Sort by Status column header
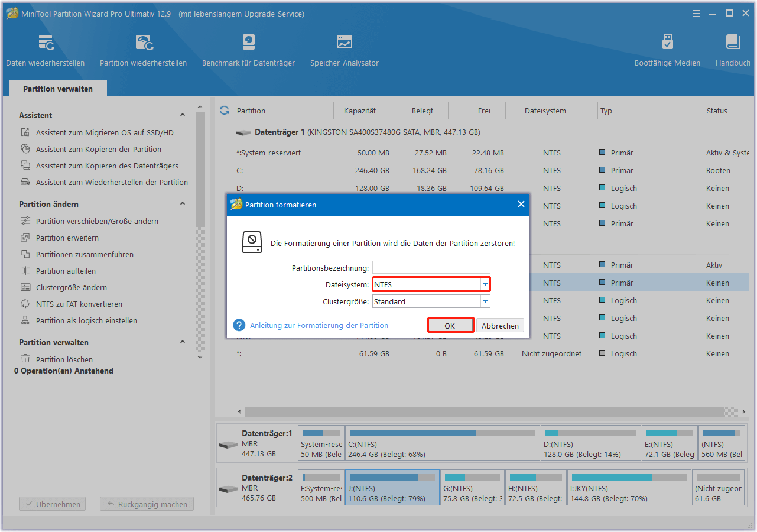Image resolution: width=757 pixels, height=532 pixels. click(717, 111)
